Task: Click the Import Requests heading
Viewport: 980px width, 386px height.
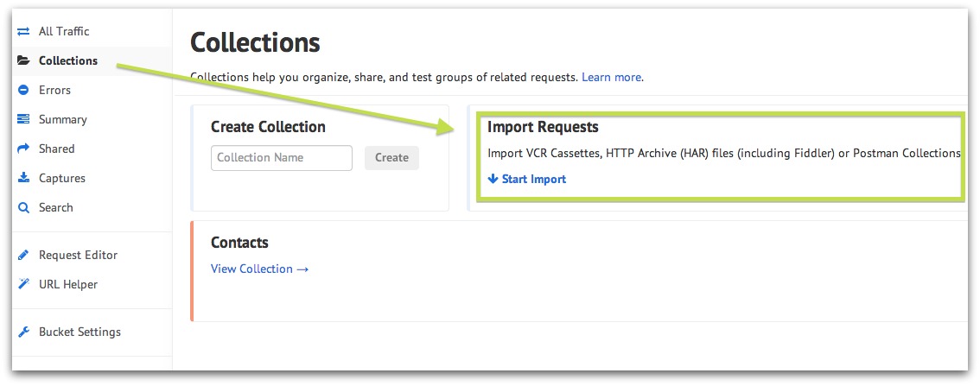Action: click(543, 128)
